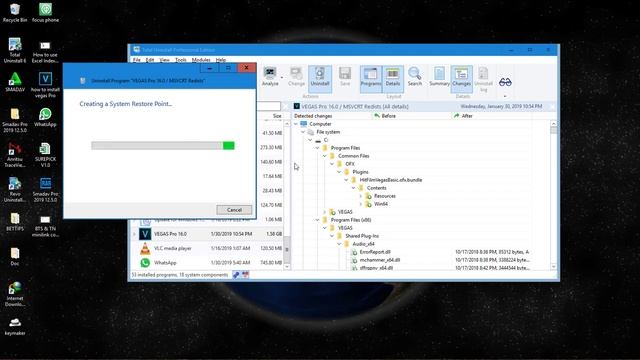Click WhatsApp icon in program list
This screenshot has height=360, width=640.
coord(145,262)
